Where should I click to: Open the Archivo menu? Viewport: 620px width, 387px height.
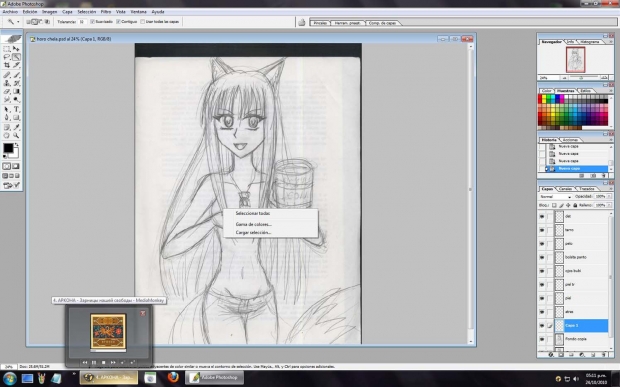10,12
